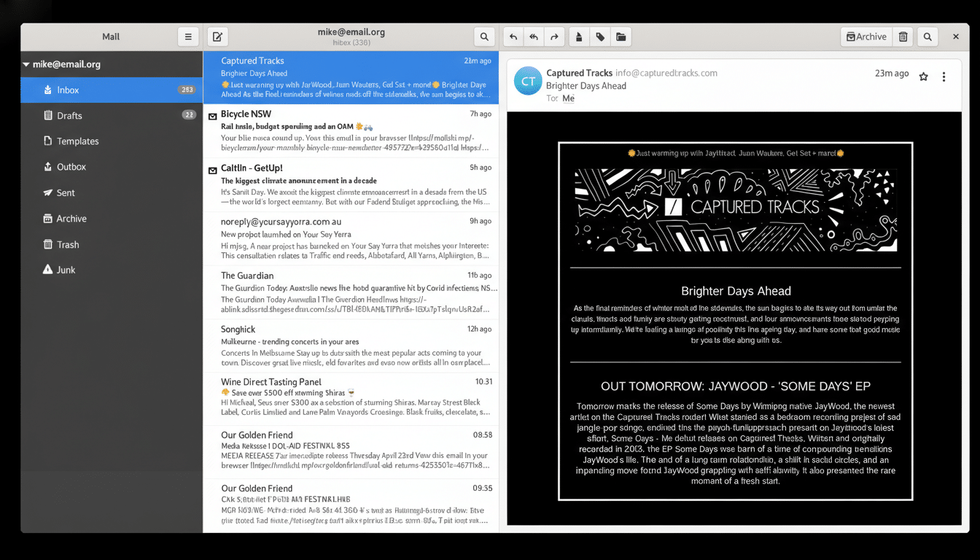The height and width of the screenshot is (560, 980).
Task: Archive the open email
Action: 866,36
